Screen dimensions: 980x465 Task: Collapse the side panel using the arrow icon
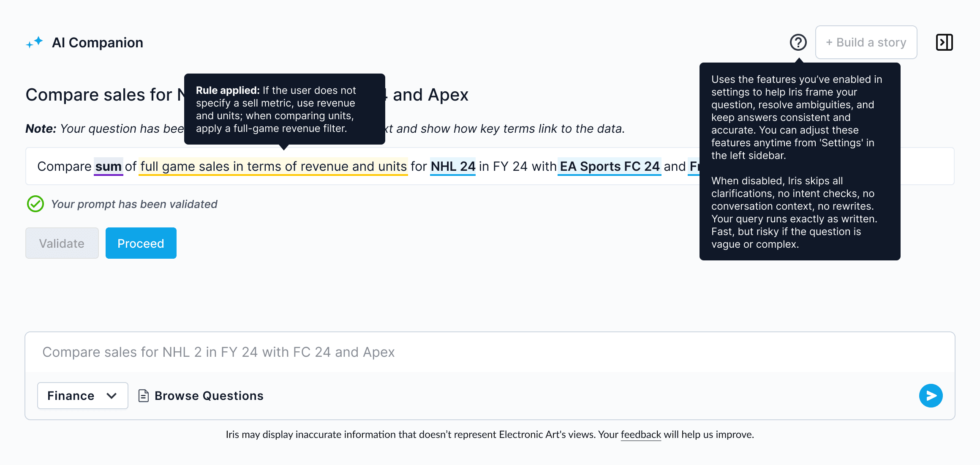[944, 42]
